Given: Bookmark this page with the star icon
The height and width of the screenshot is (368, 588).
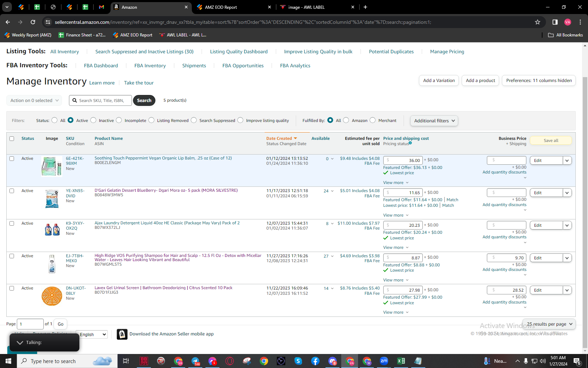Looking at the screenshot, I should [538, 22].
